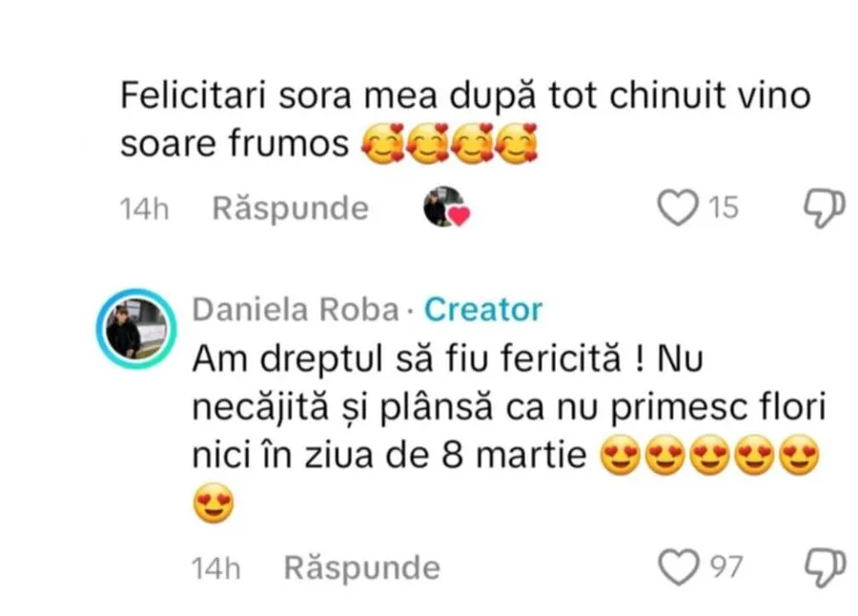Click first smiling-hearts emoji after "frumos"
Image resolution: width=858 pixels, height=616 pixels.
point(383,143)
